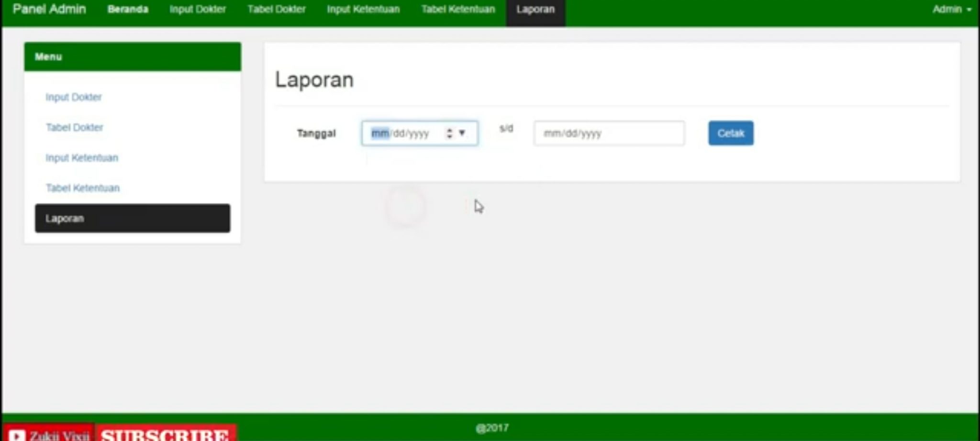Select Beranda from the top menu
The image size is (980, 441).
pos(128,9)
